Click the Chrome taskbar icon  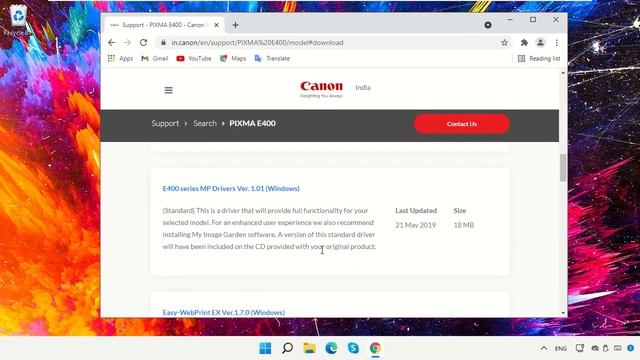coord(376,348)
